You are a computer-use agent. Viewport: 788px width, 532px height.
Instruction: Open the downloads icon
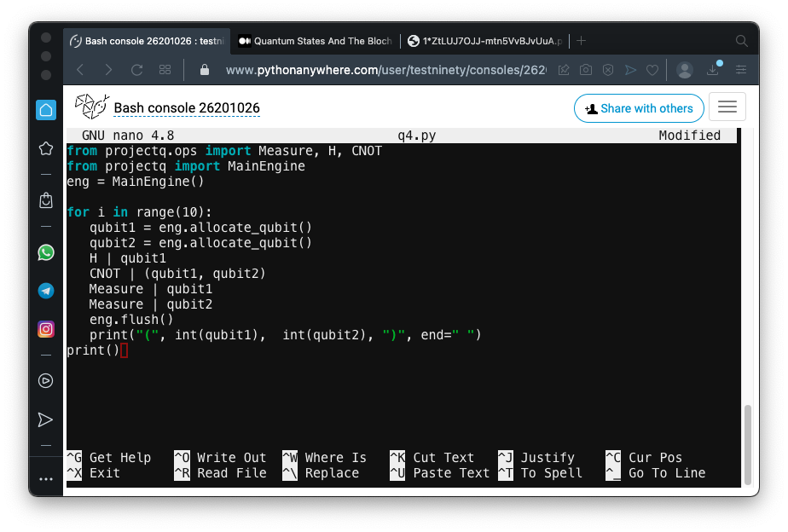click(714, 69)
